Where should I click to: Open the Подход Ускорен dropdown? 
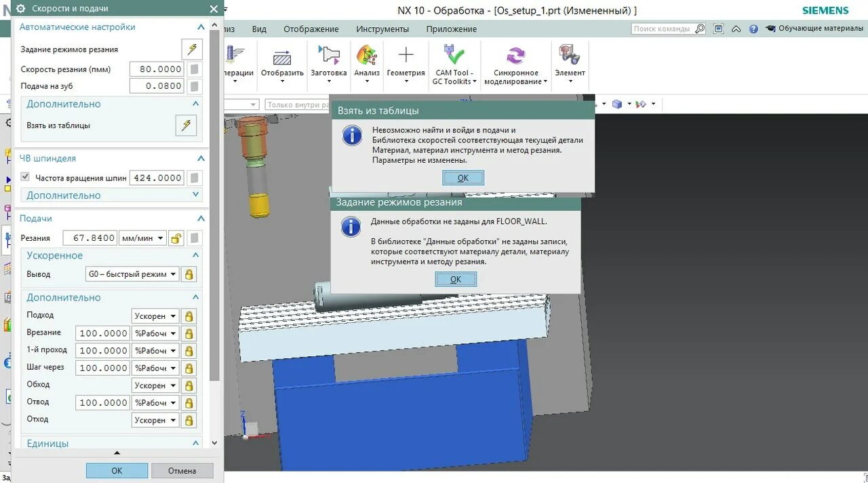pyautogui.click(x=155, y=316)
